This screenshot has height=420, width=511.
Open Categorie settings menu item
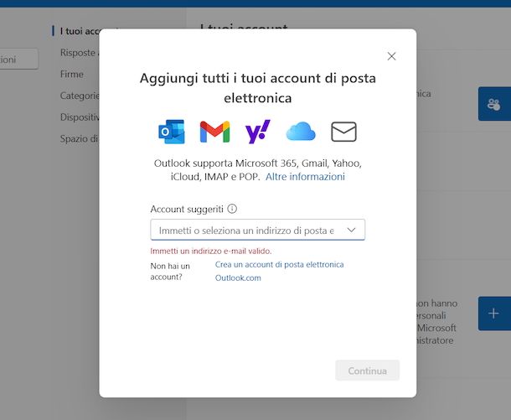click(x=80, y=96)
